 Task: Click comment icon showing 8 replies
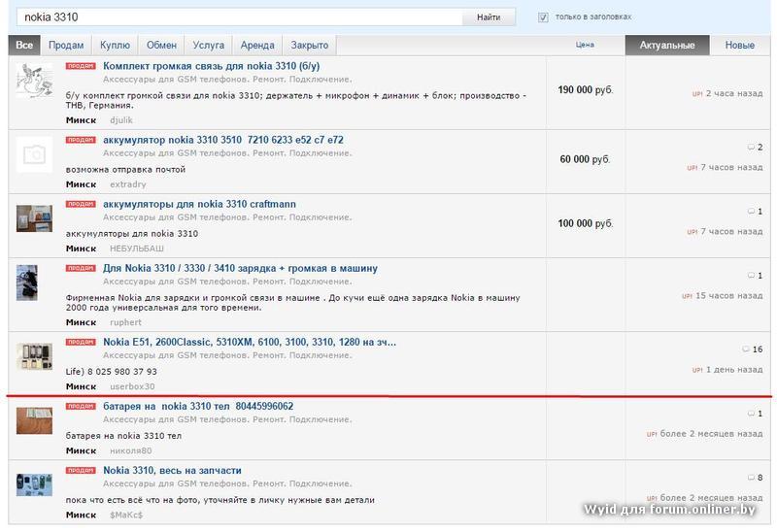click(751, 478)
